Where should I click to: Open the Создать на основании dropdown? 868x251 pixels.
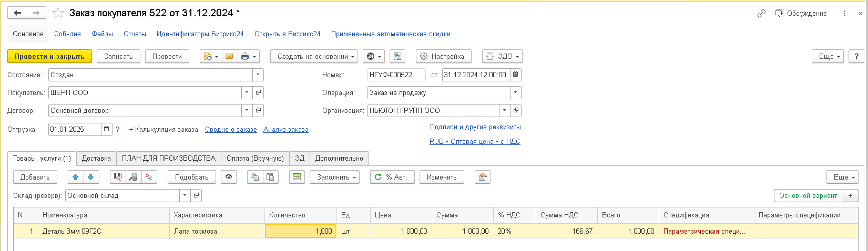click(314, 56)
